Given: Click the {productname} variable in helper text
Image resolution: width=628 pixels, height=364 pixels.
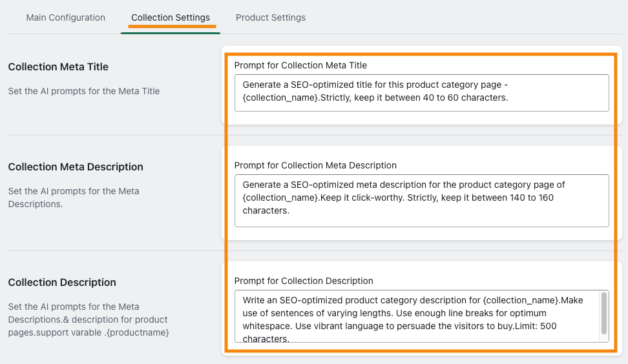Looking at the screenshot, I should pos(138,332).
